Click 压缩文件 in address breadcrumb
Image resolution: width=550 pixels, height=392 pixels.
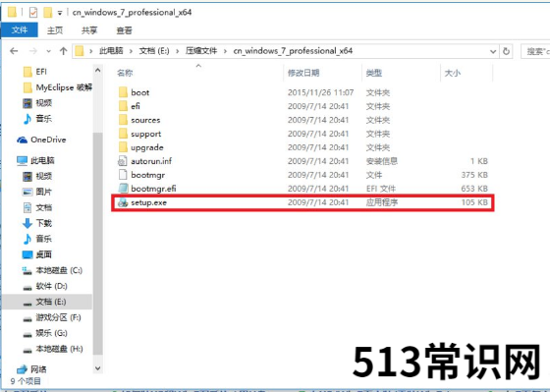coord(201,51)
